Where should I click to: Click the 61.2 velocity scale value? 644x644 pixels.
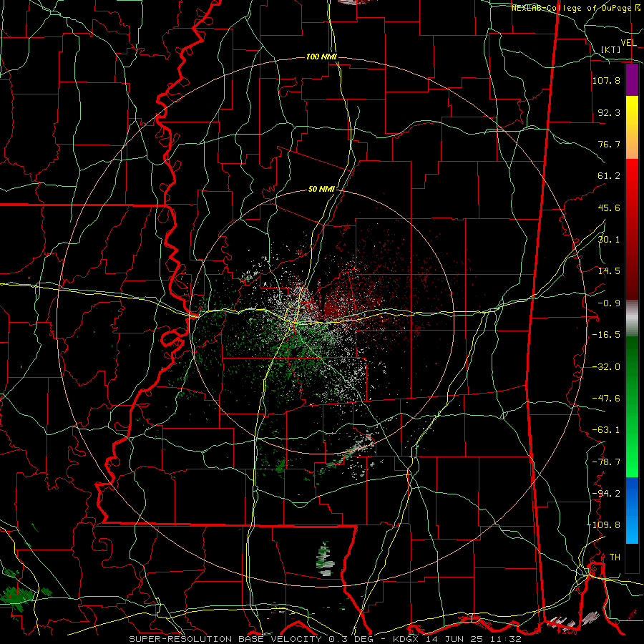click(x=609, y=176)
